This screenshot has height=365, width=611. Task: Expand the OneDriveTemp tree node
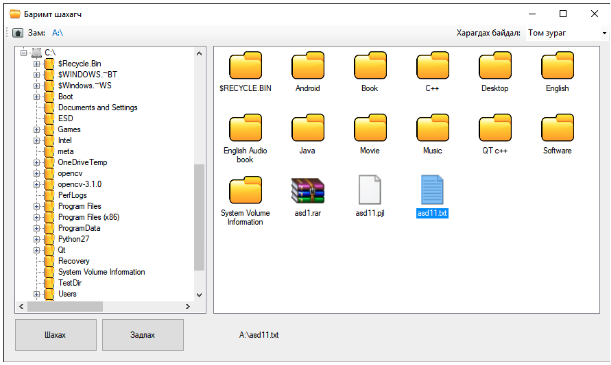[x=37, y=162]
